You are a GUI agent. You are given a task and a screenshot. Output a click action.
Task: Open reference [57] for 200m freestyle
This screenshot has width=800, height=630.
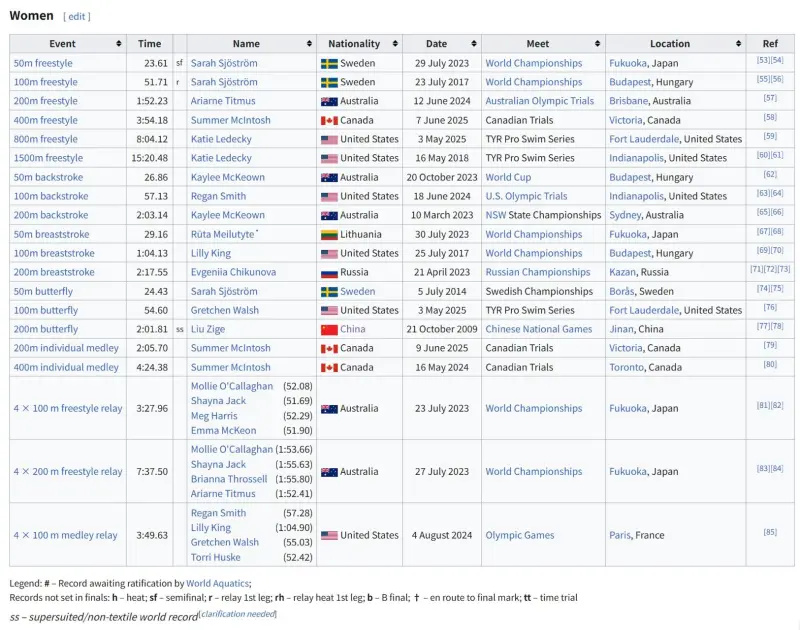770,98
